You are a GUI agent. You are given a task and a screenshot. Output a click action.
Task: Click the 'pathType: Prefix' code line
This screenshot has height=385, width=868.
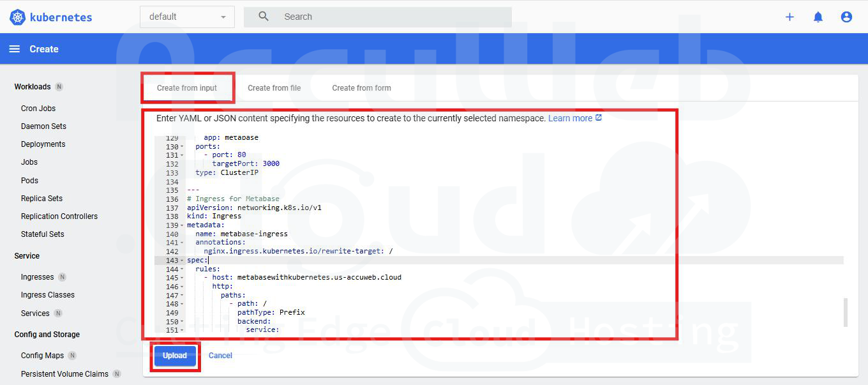tap(271, 312)
